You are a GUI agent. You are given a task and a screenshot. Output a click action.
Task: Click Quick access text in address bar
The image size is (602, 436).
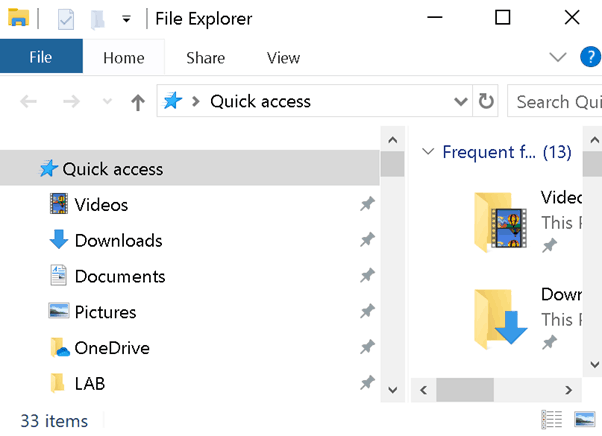coord(260,102)
